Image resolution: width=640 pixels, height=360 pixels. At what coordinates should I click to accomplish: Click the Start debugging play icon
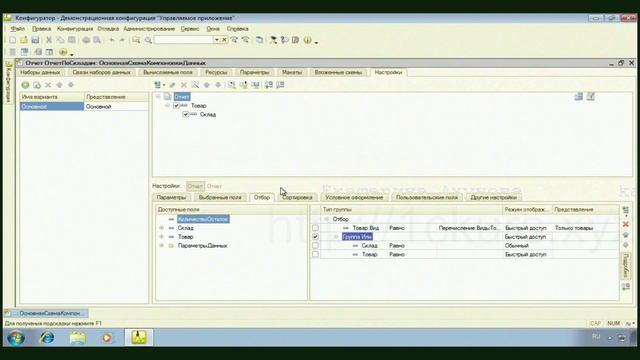63,52
